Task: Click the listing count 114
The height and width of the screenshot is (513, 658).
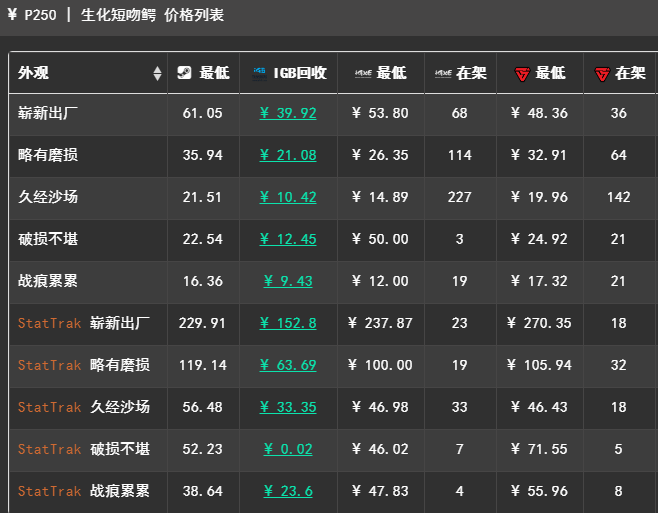Action: point(460,155)
